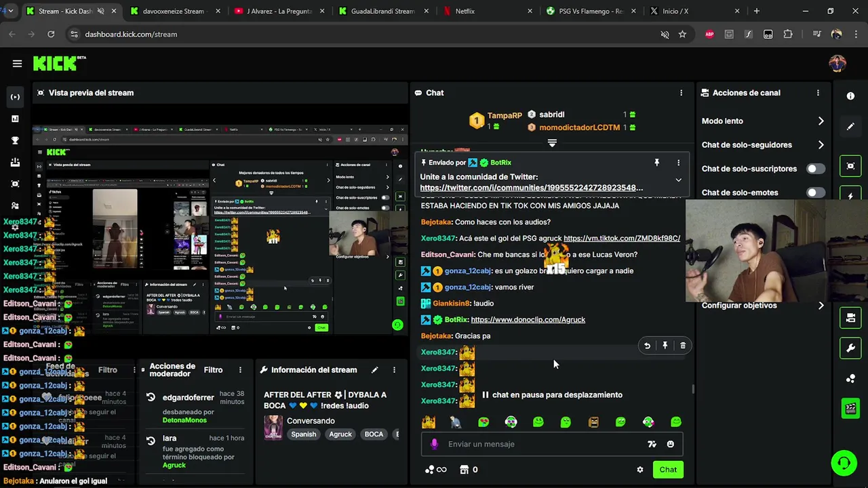Open Chat panel three-dot options
868x488 pixels.
click(x=681, y=93)
